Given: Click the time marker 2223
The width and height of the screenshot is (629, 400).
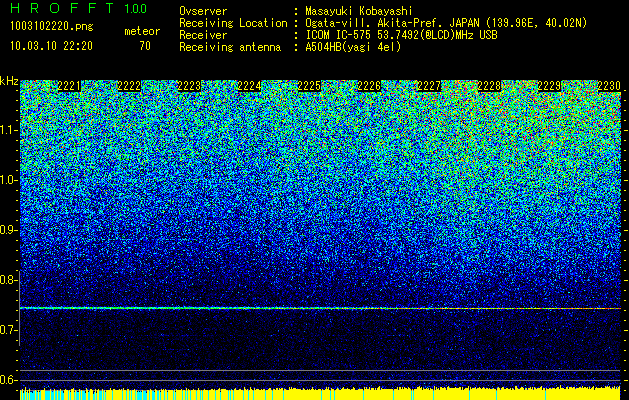Looking at the screenshot, I should [x=189, y=86].
